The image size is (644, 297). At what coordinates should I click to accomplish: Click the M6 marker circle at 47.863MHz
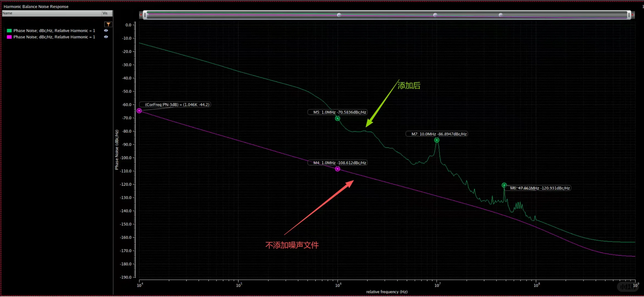[504, 185]
